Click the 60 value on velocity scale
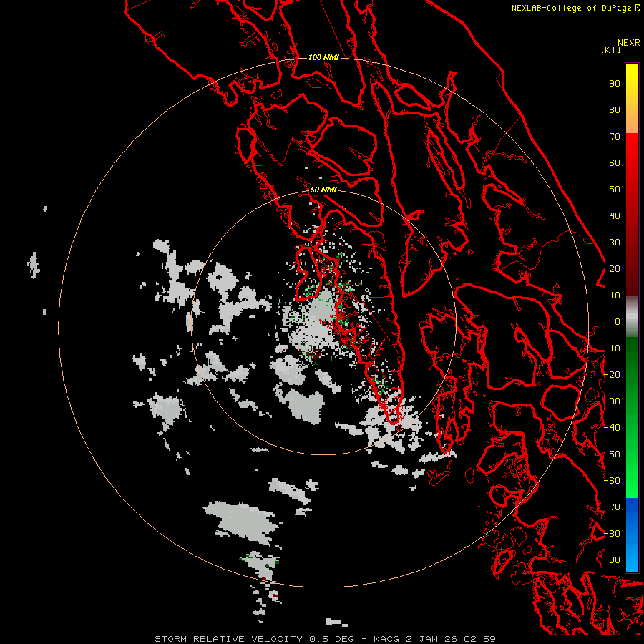Viewport: 644px width, 644px height. [615, 162]
